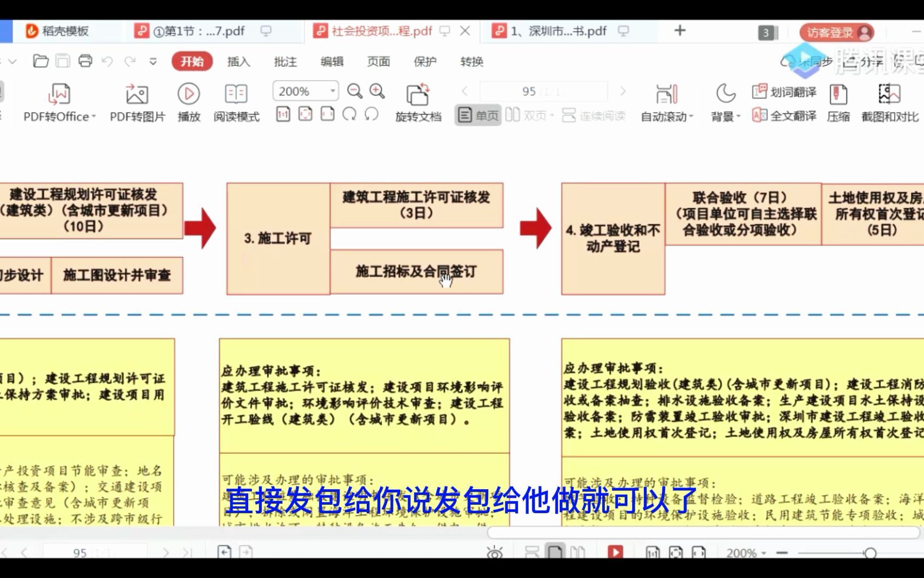924x578 pixels.
Task: Open file with the folder icon
Action: tap(41, 61)
